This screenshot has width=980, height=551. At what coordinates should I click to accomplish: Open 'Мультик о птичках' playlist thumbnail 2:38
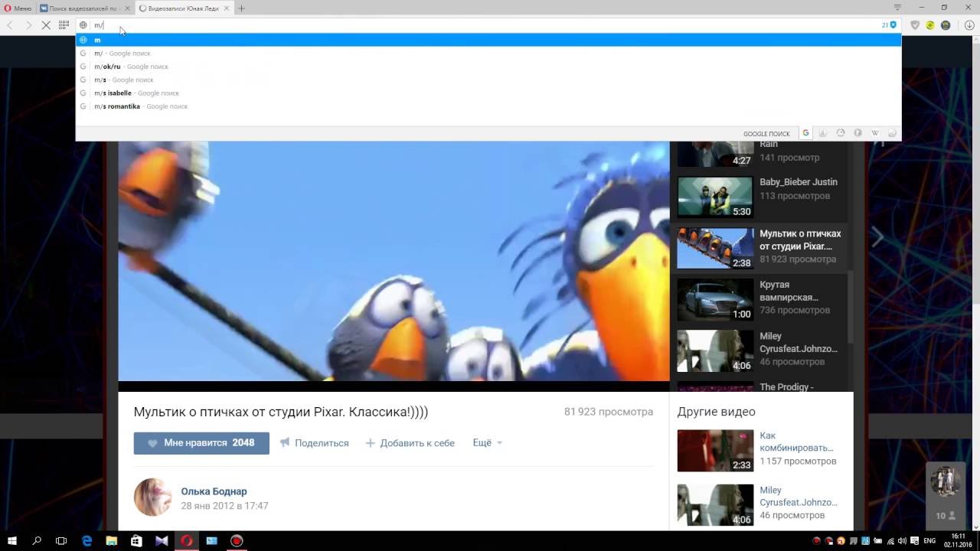715,248
